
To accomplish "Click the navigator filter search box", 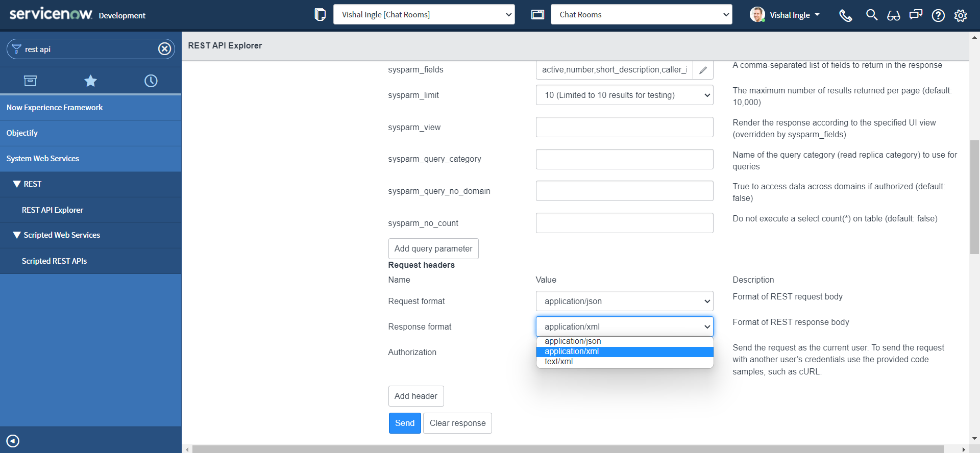I will (x=91, y=49).
